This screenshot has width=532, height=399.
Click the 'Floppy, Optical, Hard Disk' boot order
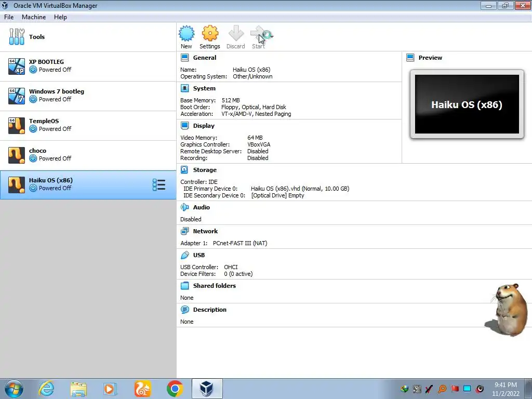click(x=254, y=107)
